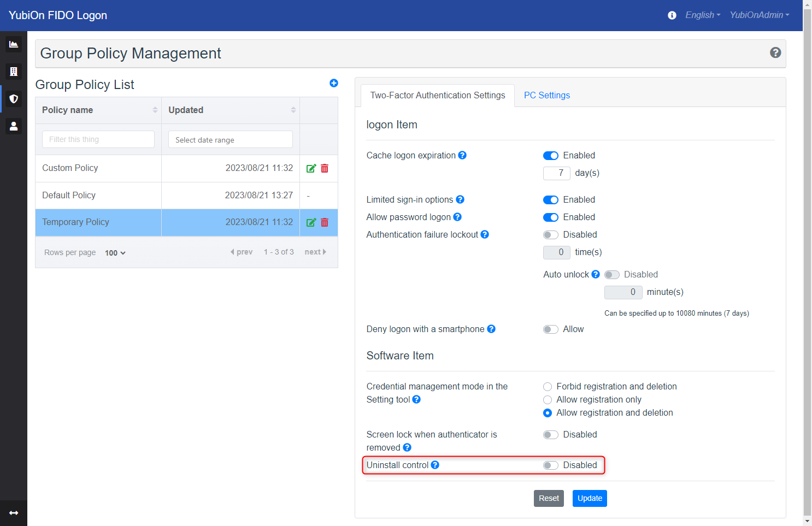
Task: Open the Select date range filter
Action: click(231, 139)
